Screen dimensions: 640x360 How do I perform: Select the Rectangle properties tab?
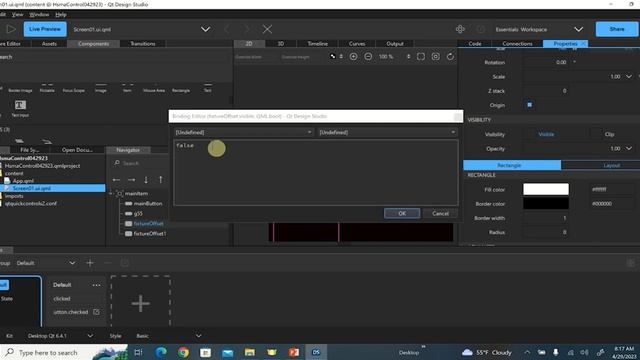(512, 165)
